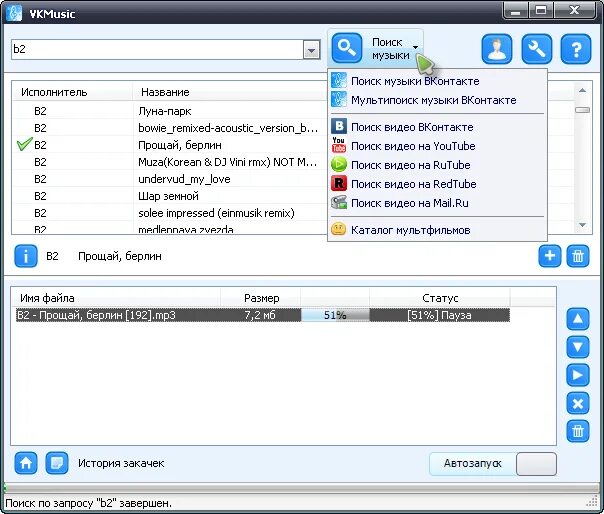Select B2 - Прощай, берлин [192].mp3 download
604x514 pixels.
pyautogui.click(x=263, y=315)
